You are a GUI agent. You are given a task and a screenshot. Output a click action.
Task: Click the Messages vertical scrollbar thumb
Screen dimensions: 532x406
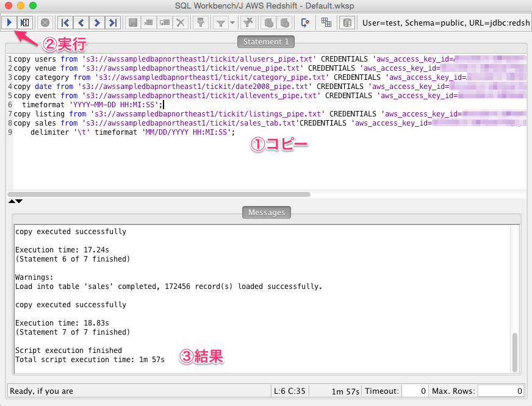click(x=515, y=352)
